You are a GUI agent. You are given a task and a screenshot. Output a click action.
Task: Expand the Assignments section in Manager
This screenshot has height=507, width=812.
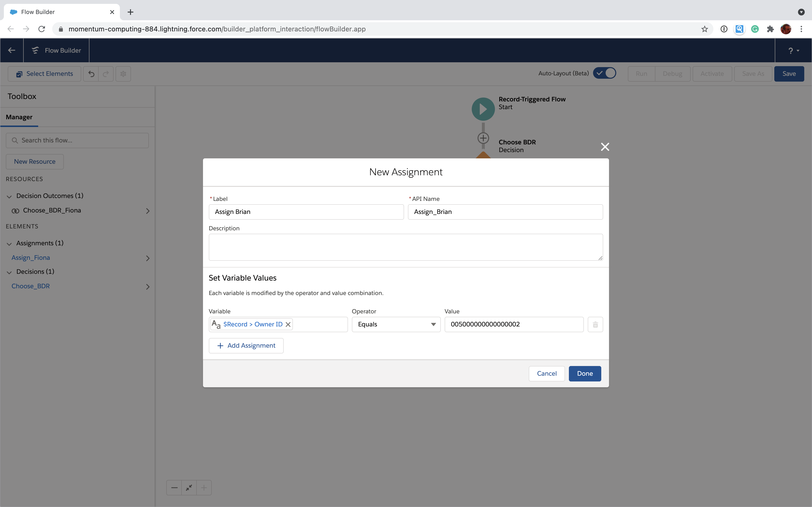coord(9,243)
